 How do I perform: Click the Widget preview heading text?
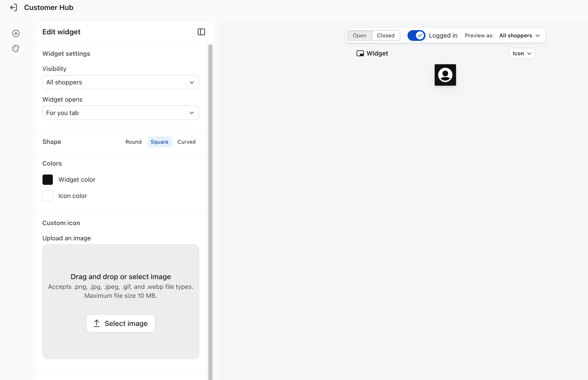point(377,53)
